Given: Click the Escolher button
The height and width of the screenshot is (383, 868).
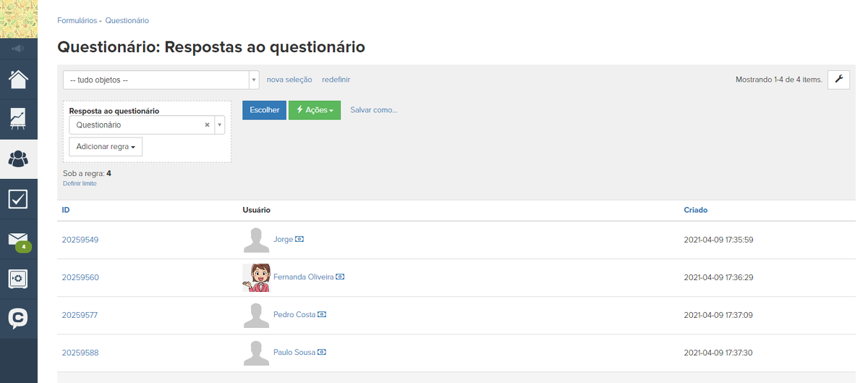Looking at the screenshot, I should pos(264,110).
